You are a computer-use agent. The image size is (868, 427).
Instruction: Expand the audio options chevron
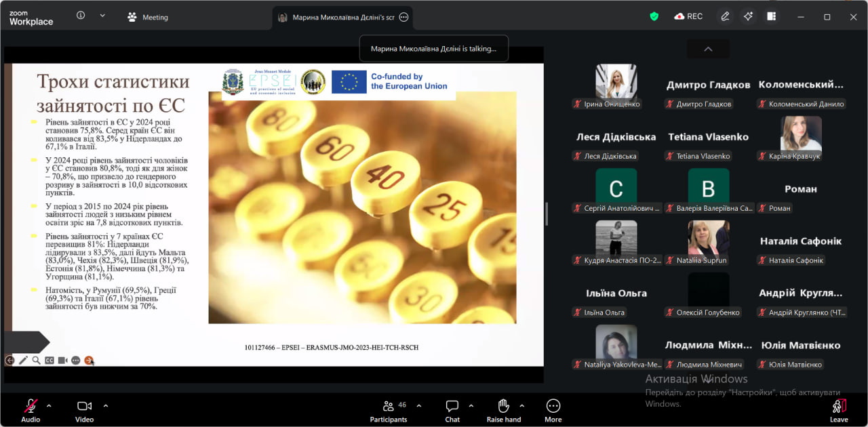49,405
